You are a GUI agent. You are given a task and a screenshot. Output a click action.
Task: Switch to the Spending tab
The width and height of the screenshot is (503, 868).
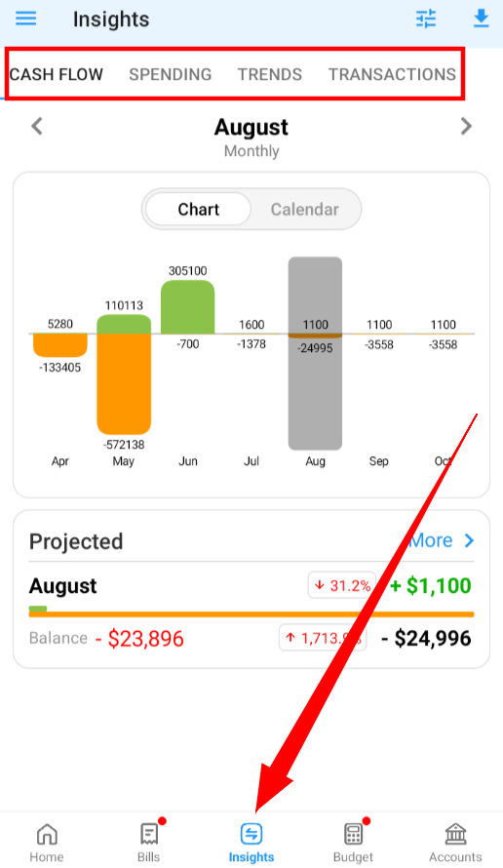point(171,74)
